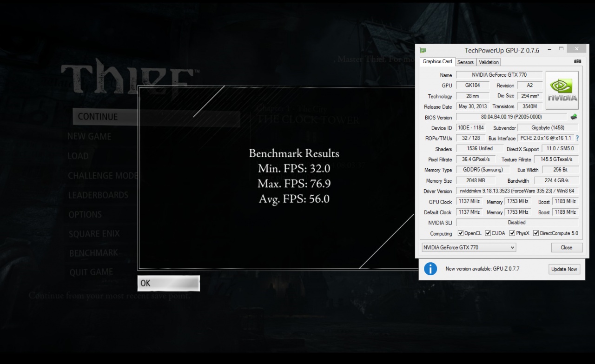Toggle the DirectCompute 5.0 checkbox
Viewport: 595px width, 364px height.
535,233
